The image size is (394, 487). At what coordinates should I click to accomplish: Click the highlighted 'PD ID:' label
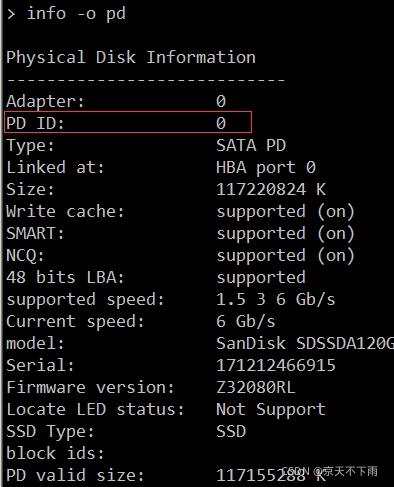[x=35, y=123]
